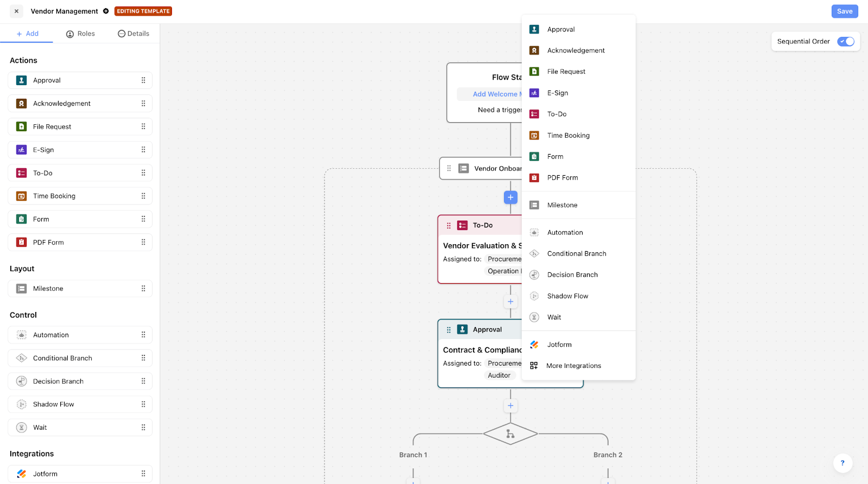The width and height of the screenshot is (868, 484).
Task: Click the Shadow Flow icon in the sidebar
Action: 22,404
